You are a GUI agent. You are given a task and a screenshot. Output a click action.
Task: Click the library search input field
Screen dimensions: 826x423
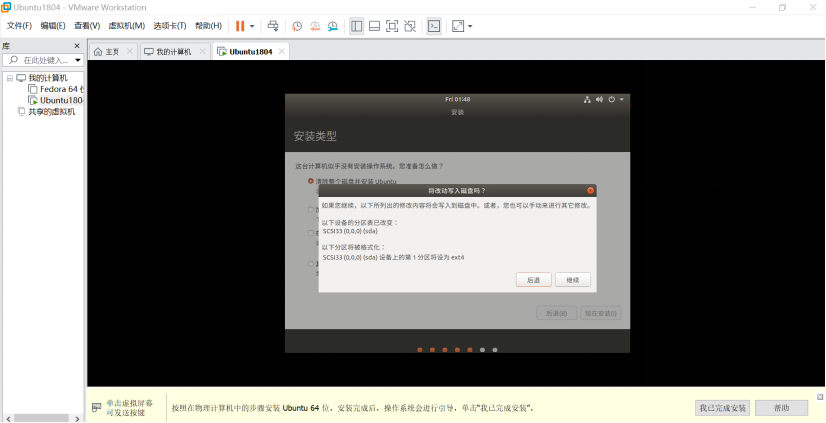click(42, 60)
